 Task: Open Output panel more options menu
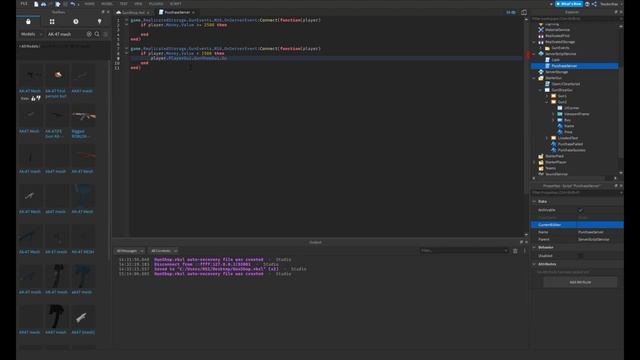pyautogui.click(x=524, y=251)
